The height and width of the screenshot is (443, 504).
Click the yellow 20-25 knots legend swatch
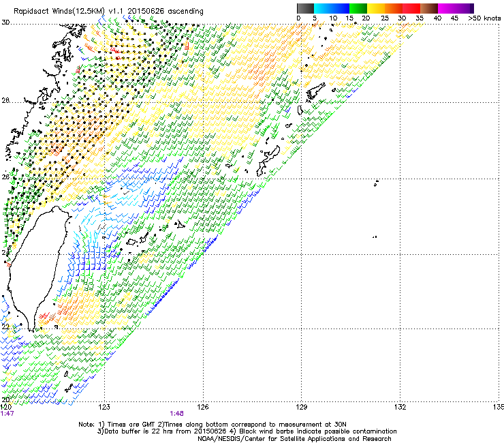point(376,8)
